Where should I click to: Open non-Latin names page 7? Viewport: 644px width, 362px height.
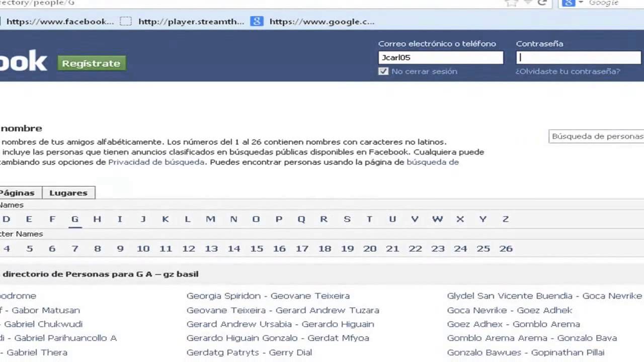[75, 248]
